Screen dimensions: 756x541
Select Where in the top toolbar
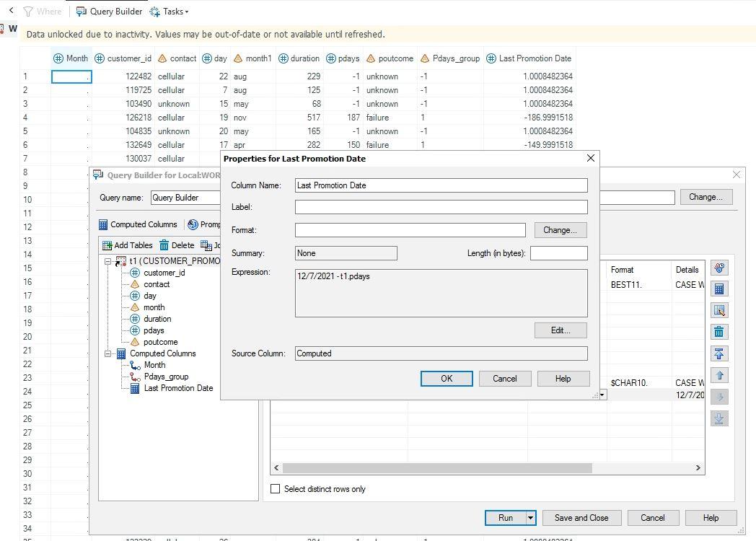tap(49, 11)
